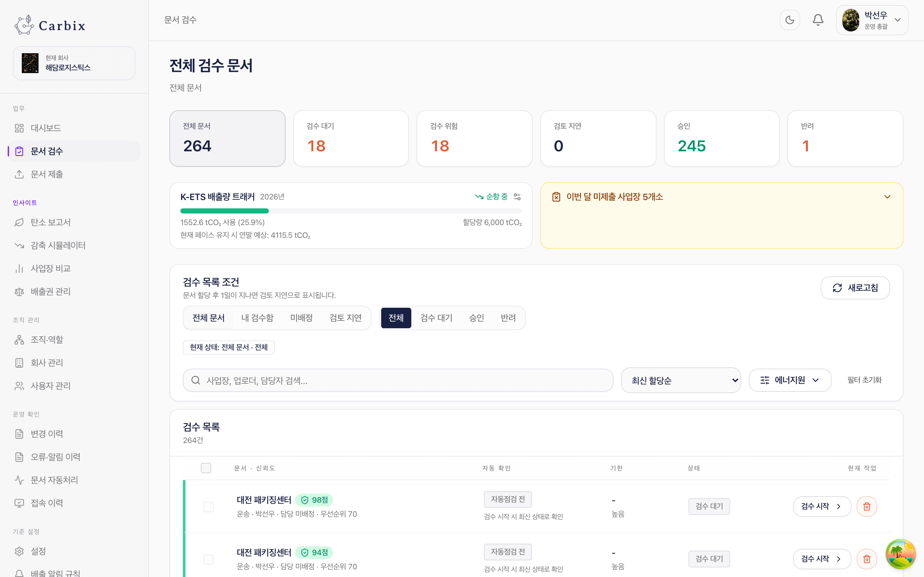Check the 98점 대전 패키징센터 row checkbox
The height and width of the screenshot is (577, 924).
pos(209,507)
